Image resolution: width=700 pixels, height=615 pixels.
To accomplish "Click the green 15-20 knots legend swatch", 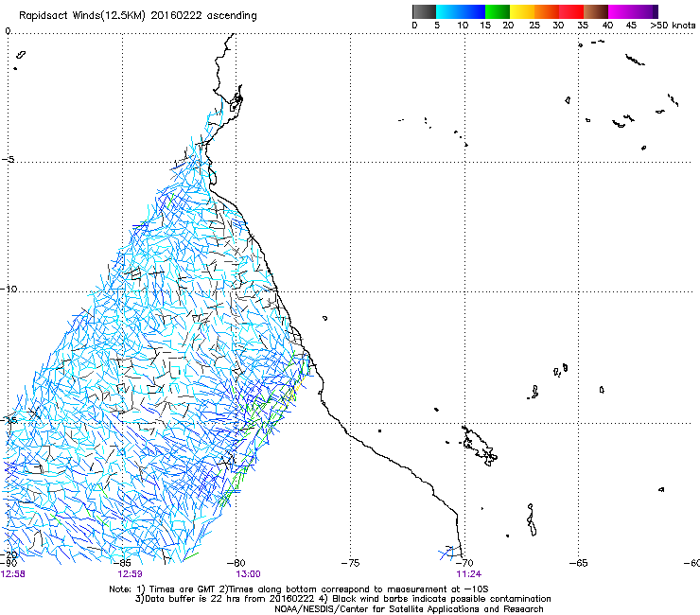I will click(x=498, y=11).
